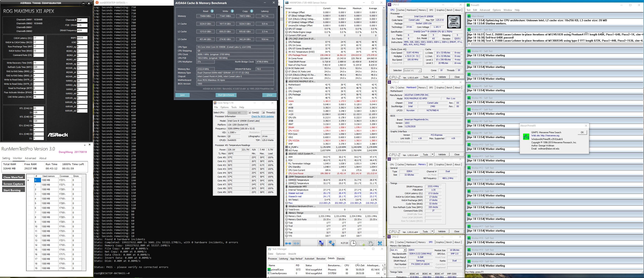Click the Read info icon in AIDA64
The image size is (644, 278).
pos(212,11)
